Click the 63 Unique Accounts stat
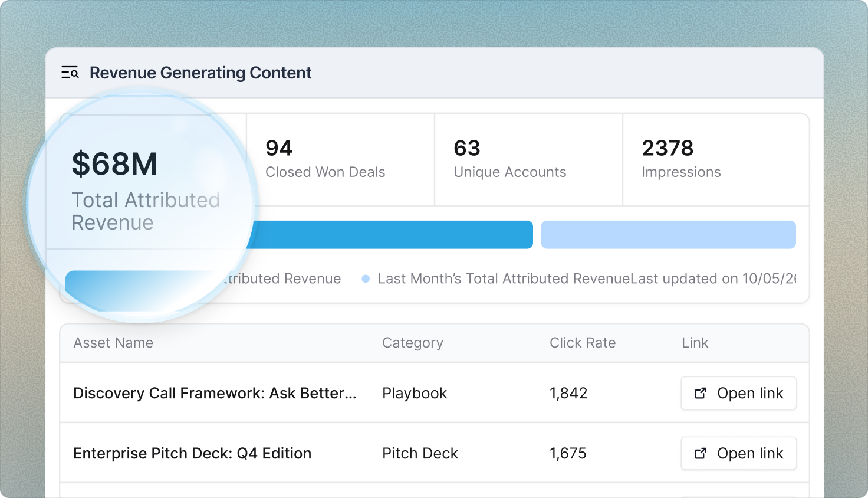This screenshot has width=868, height=498. coord(528,159)
